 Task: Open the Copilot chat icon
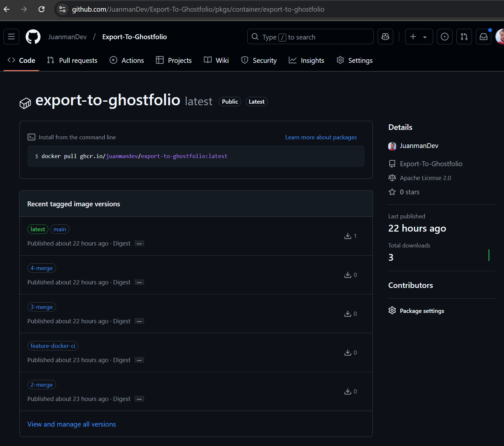[x=385, y=37]
